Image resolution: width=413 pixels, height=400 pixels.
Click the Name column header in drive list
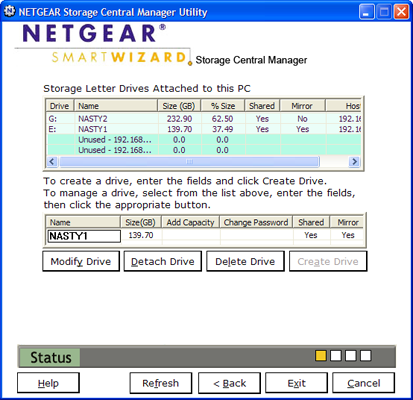tap(116, 106)
